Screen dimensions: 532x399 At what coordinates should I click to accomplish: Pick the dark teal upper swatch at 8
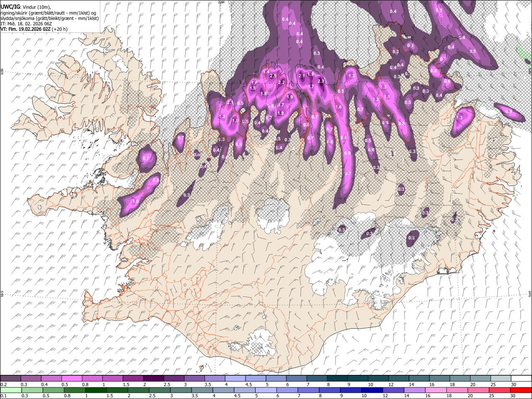coord(337,378)
